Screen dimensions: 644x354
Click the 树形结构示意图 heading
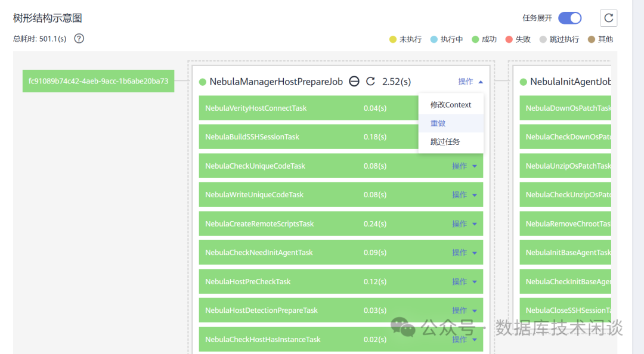click(x=47, y=18)
